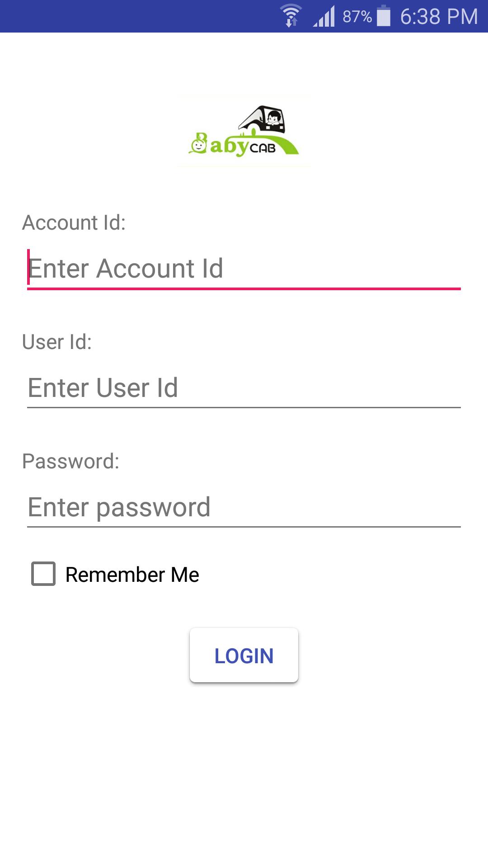Viewport: 488px width, 868px height.
Task: Tap the 'Password:' label
Action: 71,461
